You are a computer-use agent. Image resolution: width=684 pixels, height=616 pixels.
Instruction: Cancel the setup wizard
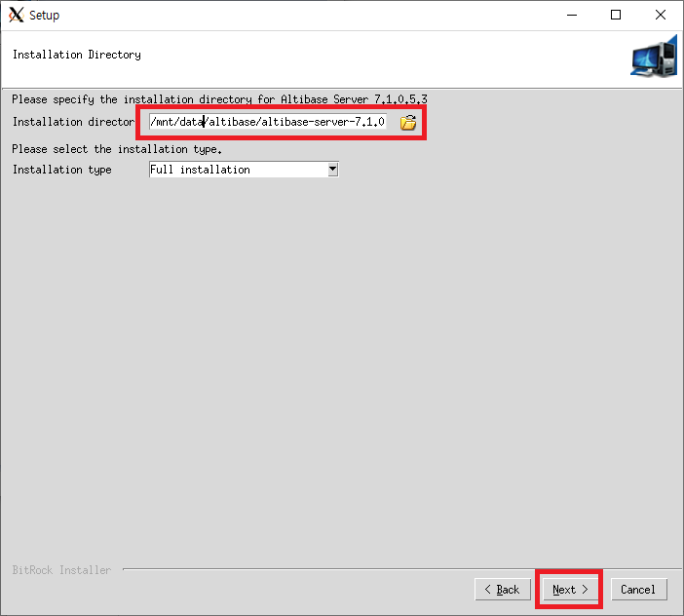coord(638,590)
